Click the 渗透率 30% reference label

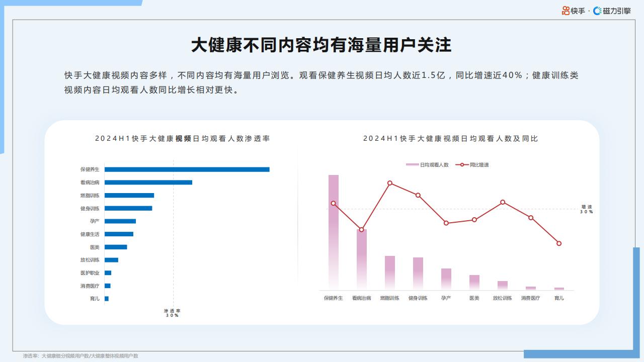172,313
